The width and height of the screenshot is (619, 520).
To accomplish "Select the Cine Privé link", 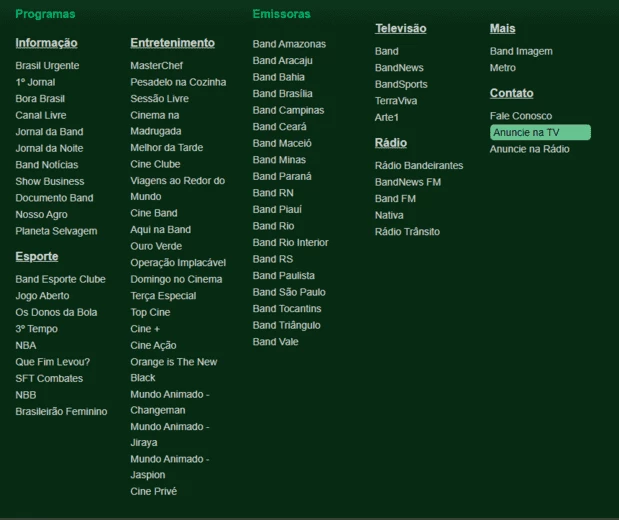I will (x=154, y=492).
